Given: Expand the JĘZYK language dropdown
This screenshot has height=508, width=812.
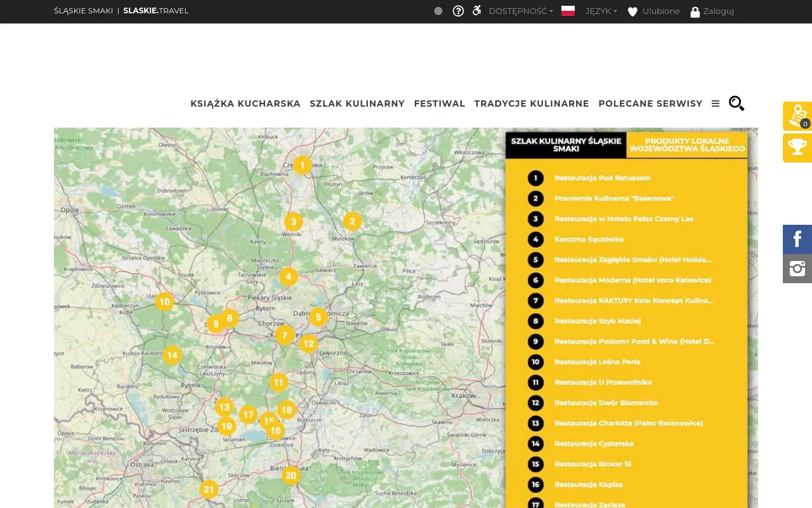Looking at the screenshot, I should tap(601, 11).
